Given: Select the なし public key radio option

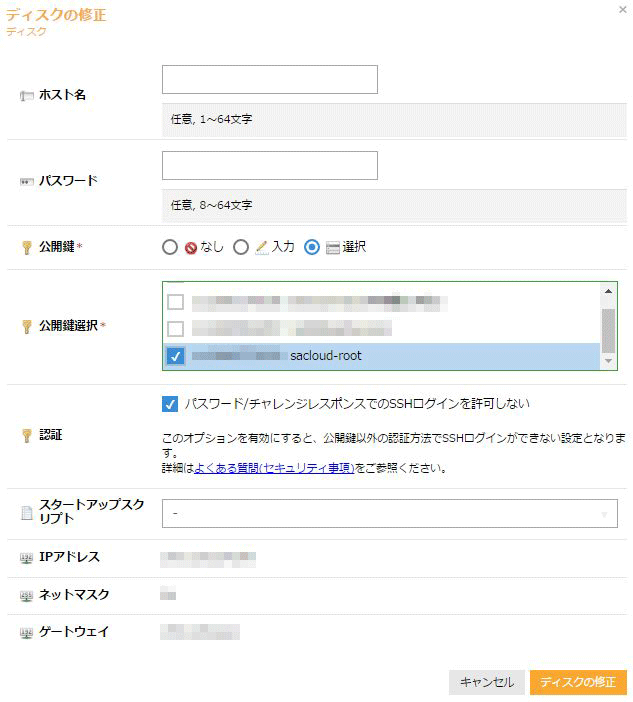Looking at the screenshot, I should [x=170, y=247].
